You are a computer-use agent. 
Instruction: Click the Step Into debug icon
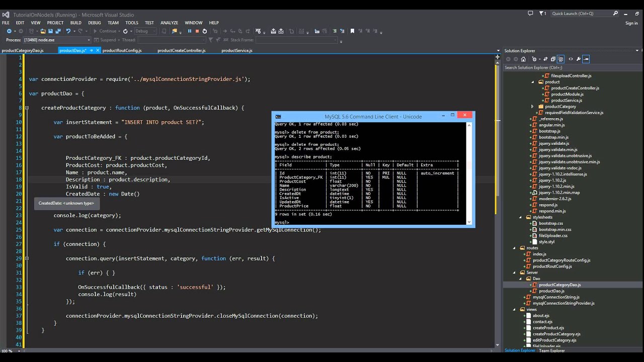click(x=232, y=31)
